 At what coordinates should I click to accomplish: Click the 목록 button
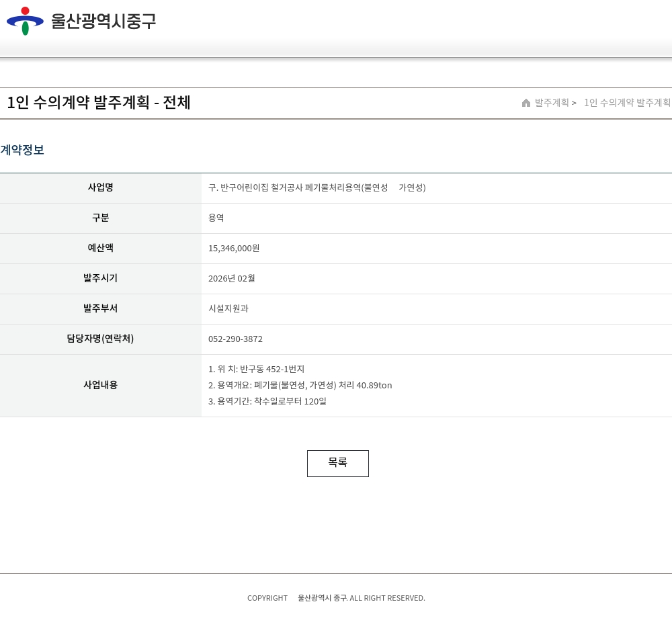pos(338,463)
